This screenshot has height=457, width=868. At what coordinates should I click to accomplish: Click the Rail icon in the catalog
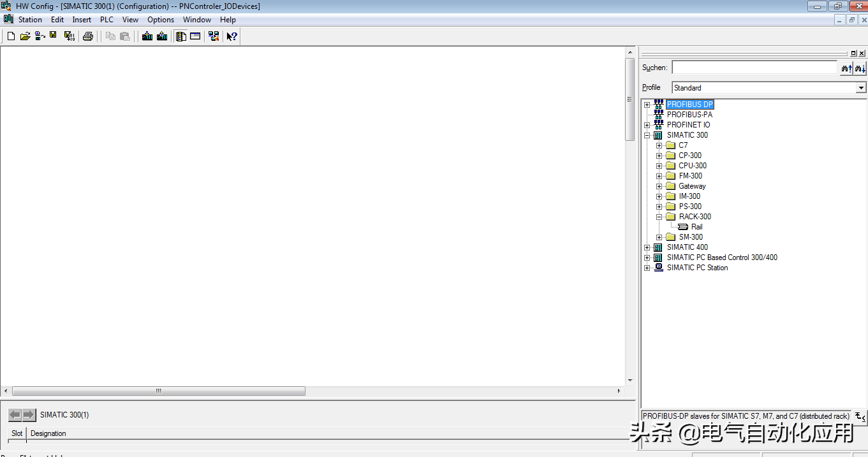(x=683, y=227)
